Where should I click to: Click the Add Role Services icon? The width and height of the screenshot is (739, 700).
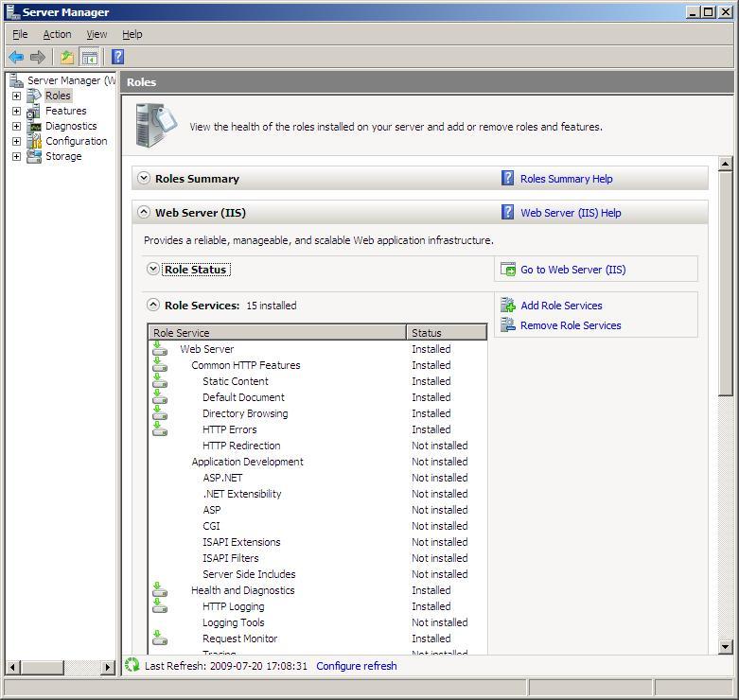pyautogui.click(x=508, y=306)
